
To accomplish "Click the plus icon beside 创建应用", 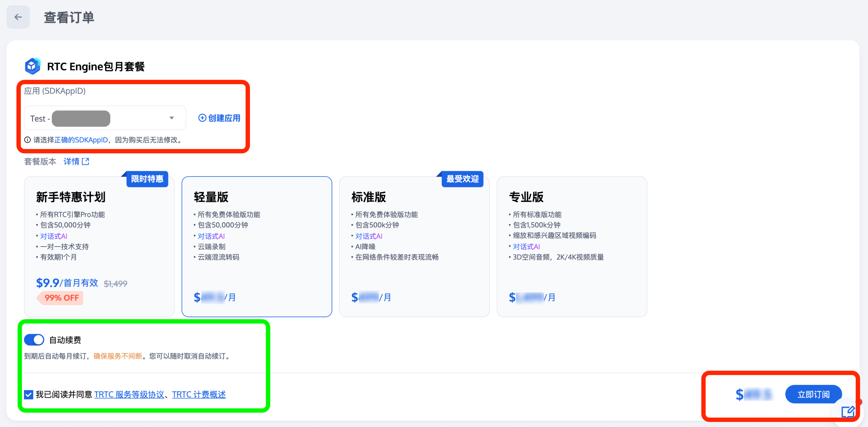I will (202, 118).
